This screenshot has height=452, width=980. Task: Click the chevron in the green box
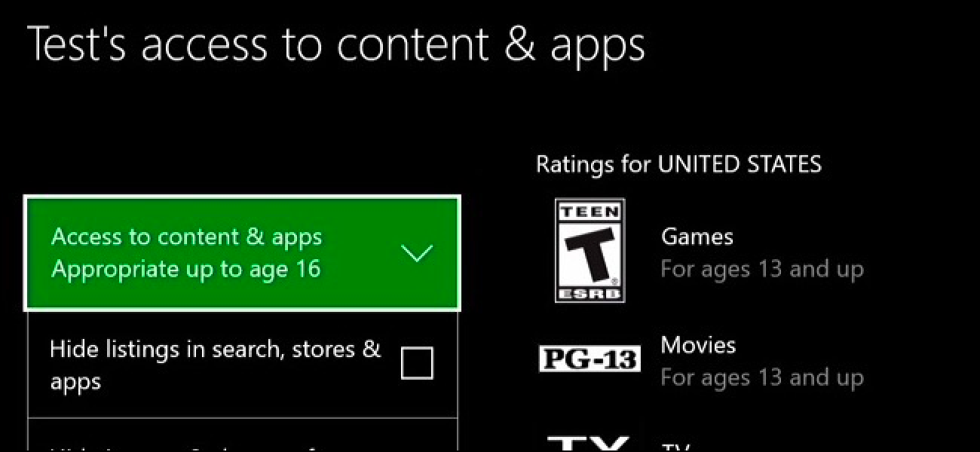tap(417, 254)
